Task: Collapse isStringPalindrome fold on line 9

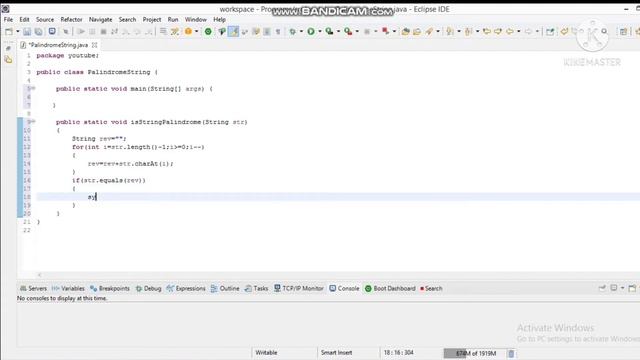Action: coord(33,122)
